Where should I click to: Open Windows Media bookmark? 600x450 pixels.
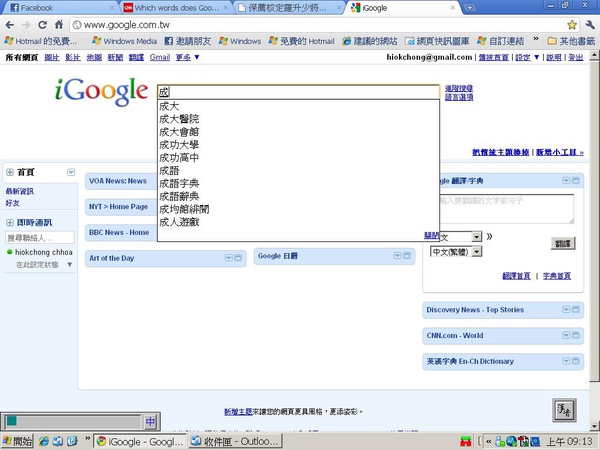[x=125, y=41]
